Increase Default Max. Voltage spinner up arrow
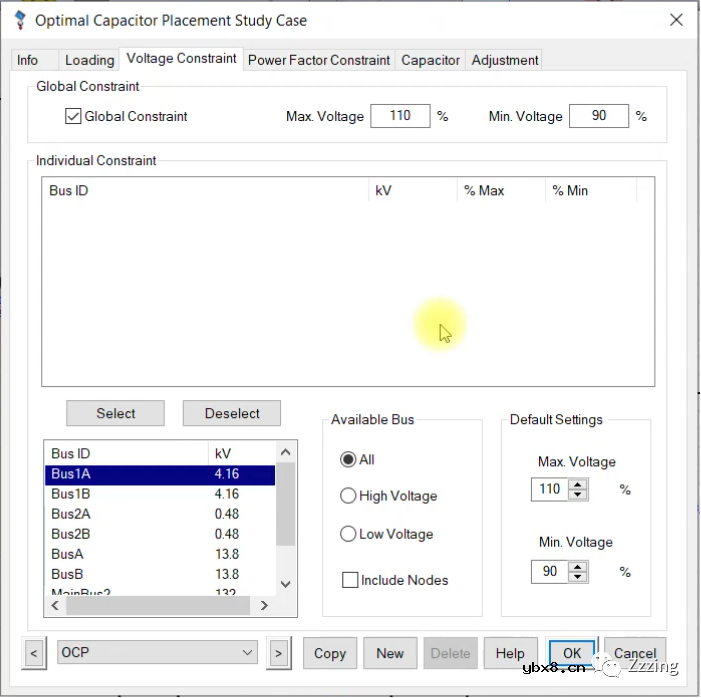The height and width of the screenshot is (698, 701). (578, 485)
